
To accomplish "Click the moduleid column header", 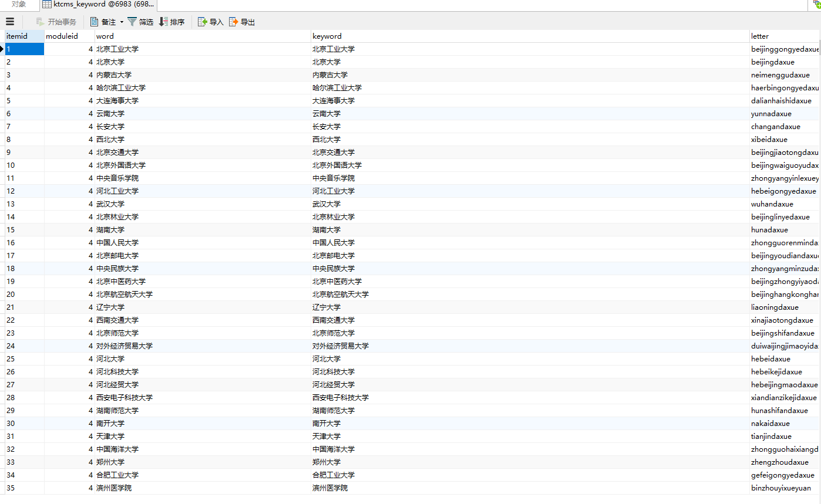I will pyautogui.click(x=69, y=36).
